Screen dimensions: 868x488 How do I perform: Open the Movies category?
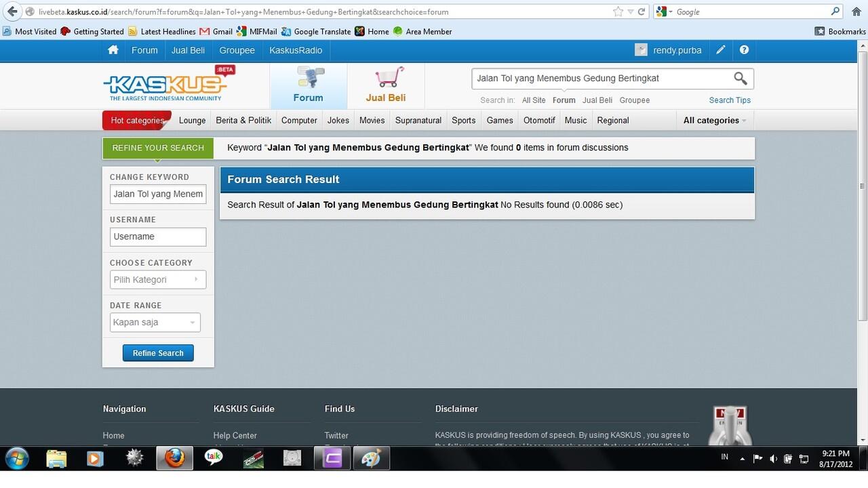[372, 121]
